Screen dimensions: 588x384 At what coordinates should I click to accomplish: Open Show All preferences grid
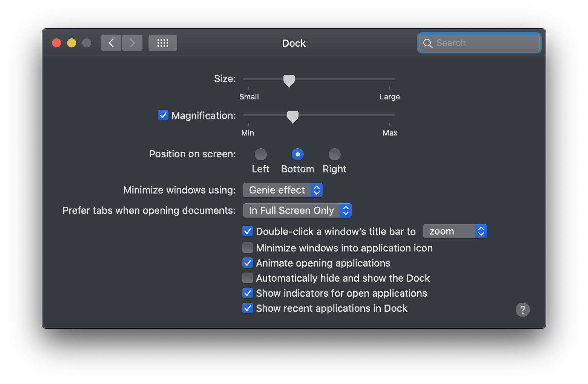[162, 43]
